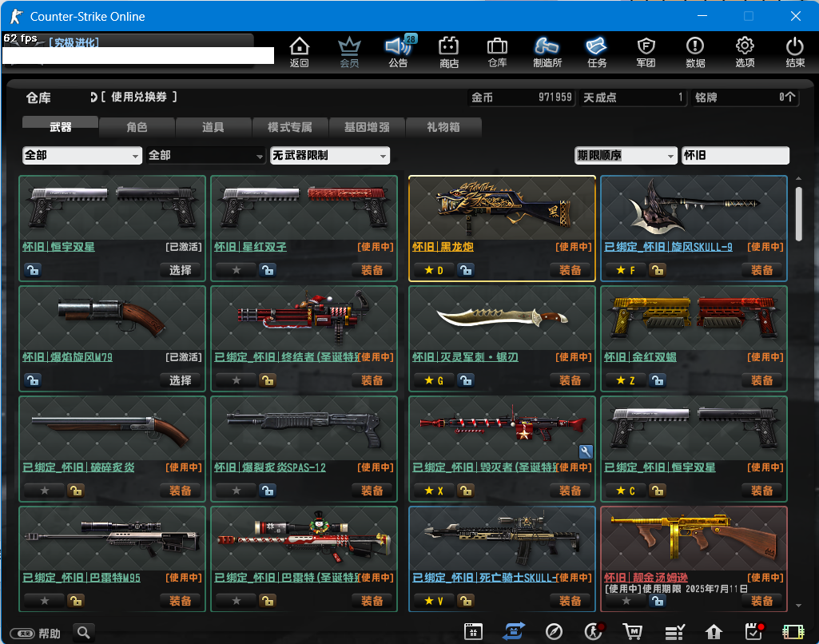This screenshot has width=819, height=644.
Task: Click the blue swap-arrows icon in the bottom bar
Action: coord(514,631)
